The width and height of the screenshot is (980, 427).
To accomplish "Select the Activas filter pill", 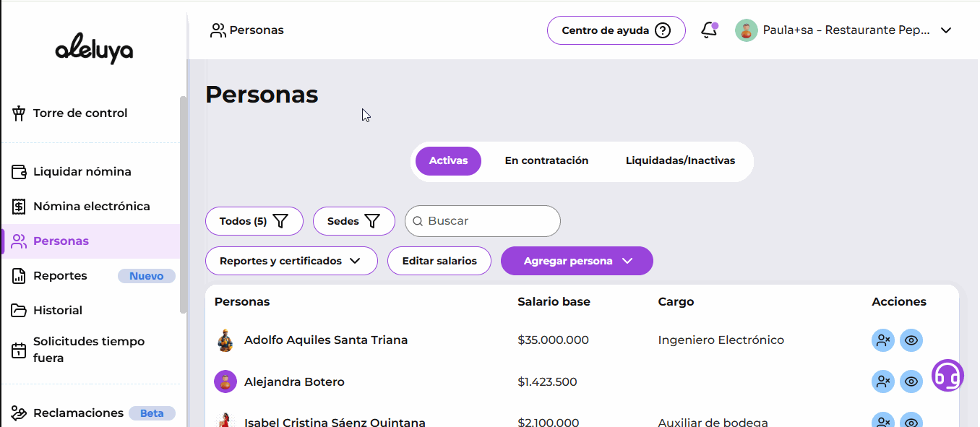I will click(x=448, y=160).
